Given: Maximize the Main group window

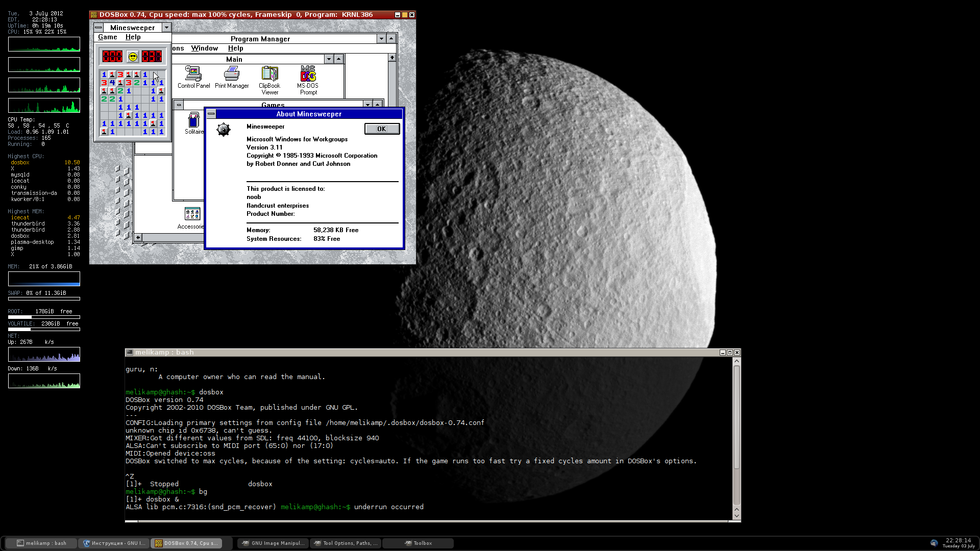Looking at the screenshot, I should tap(339, 59).
